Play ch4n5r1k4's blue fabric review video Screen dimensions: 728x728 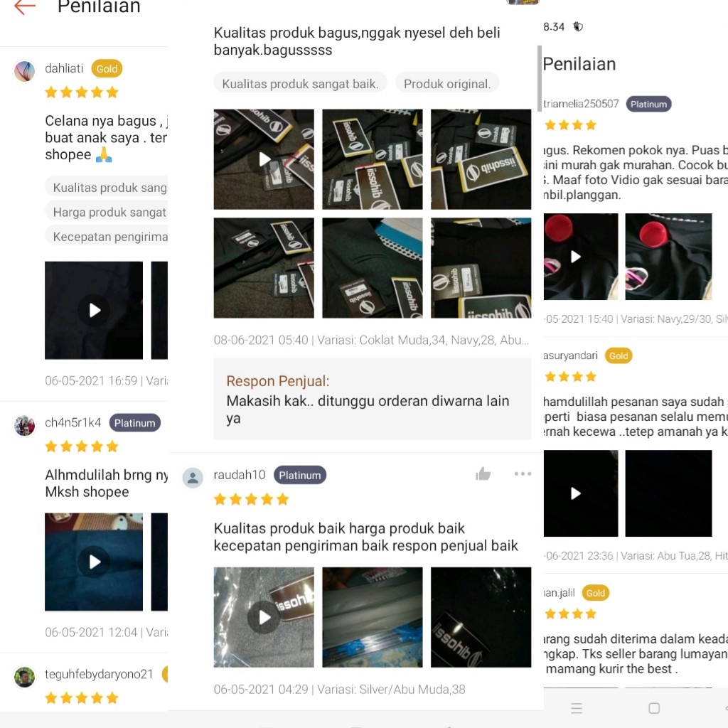94,562
